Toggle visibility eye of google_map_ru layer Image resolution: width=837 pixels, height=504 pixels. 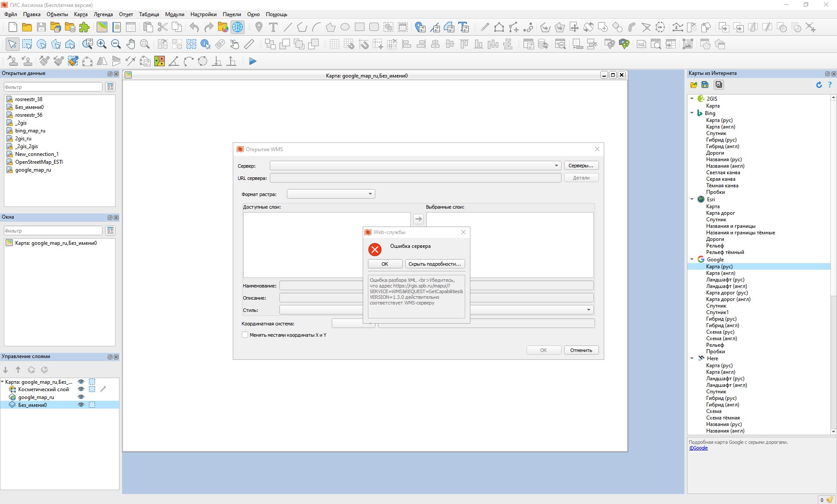coord(81,397)
